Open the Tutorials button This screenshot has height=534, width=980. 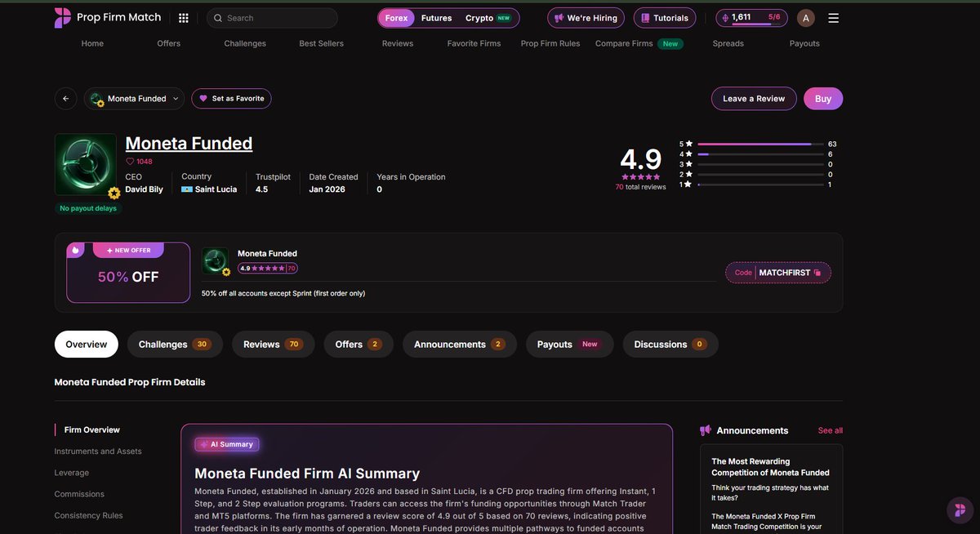click(665, 18)
